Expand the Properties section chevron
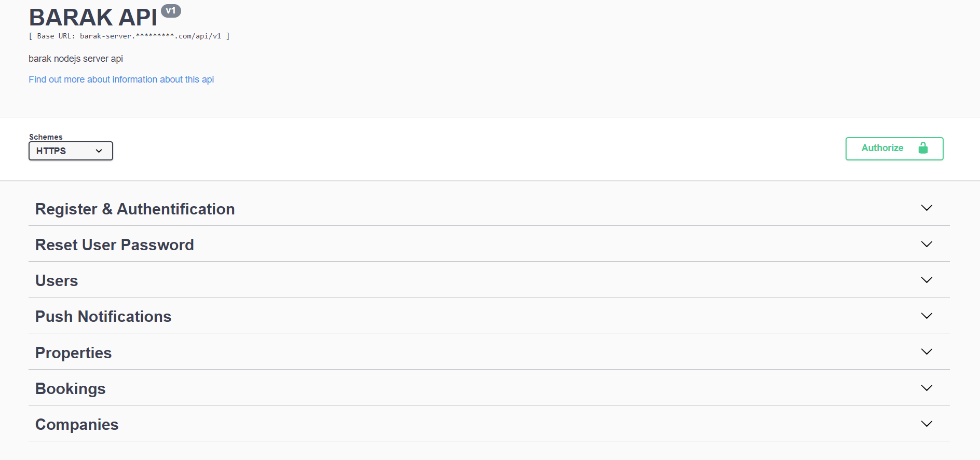The image size is (980, 460). pos(927,351)
